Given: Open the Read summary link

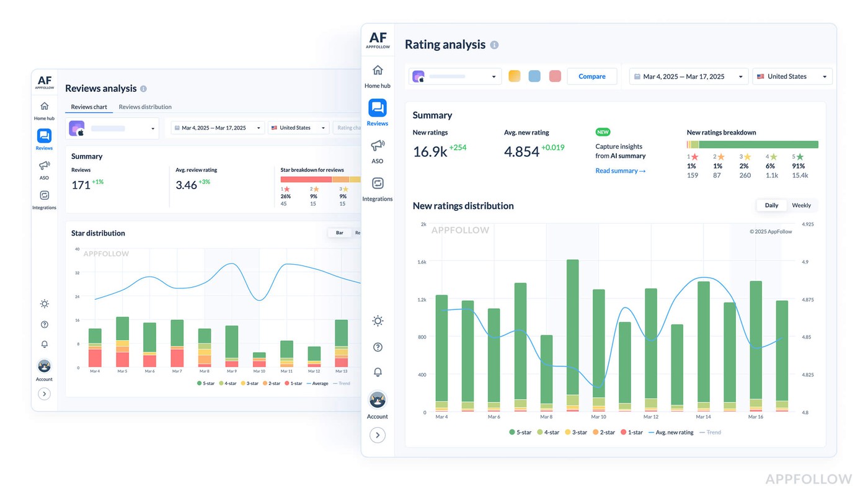Looking at the screenshot, I should click(620, 171).
